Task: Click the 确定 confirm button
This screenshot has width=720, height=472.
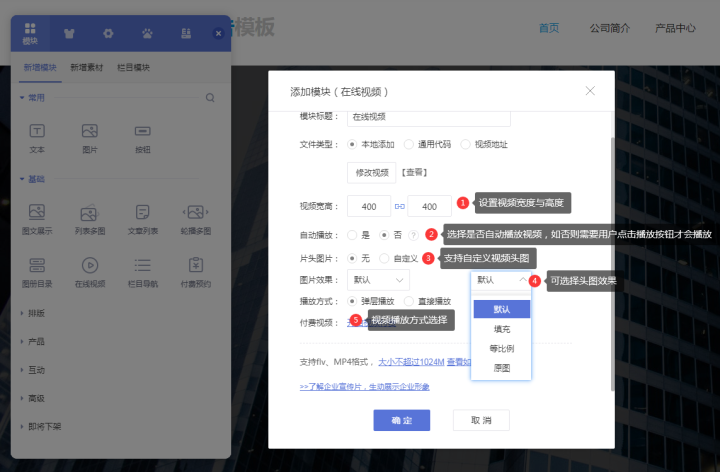Action: point(402,420)
